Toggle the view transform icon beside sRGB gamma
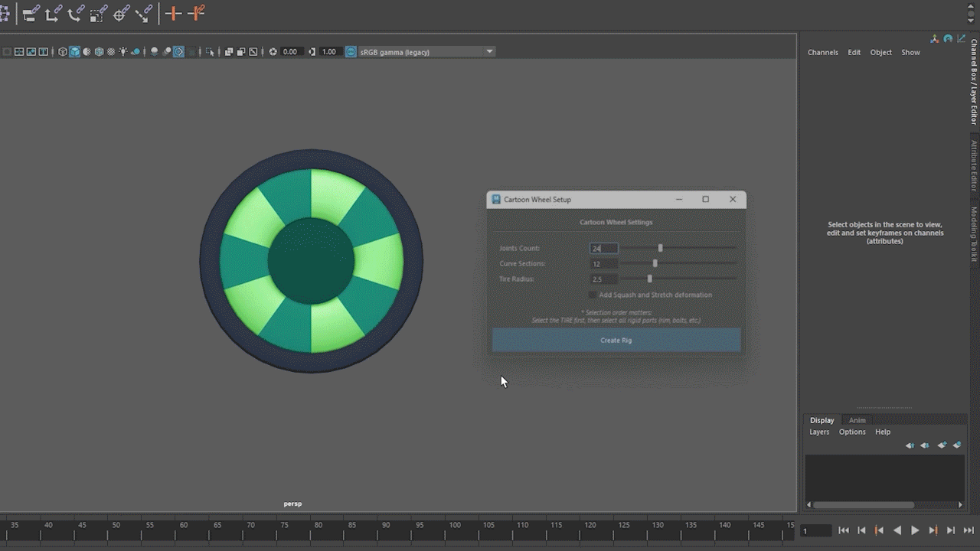This screenshot has height=551, width=980. (x=351, y=52)
